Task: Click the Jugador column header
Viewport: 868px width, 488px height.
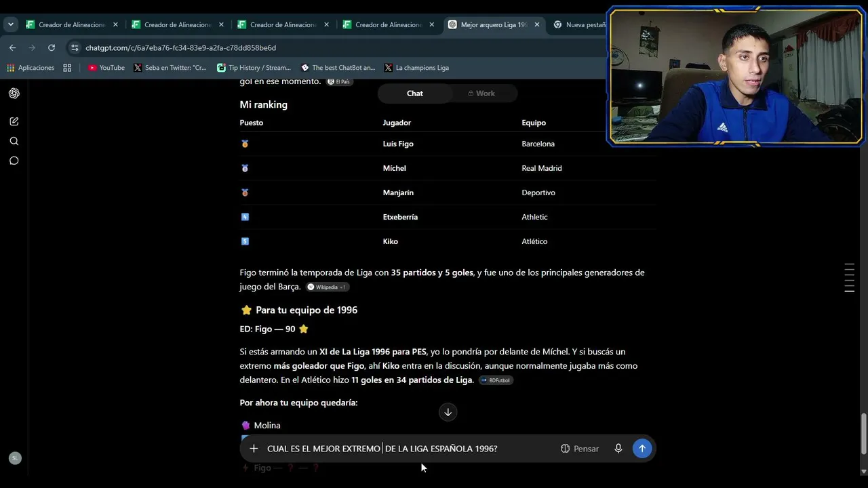Action: (397, 123)
